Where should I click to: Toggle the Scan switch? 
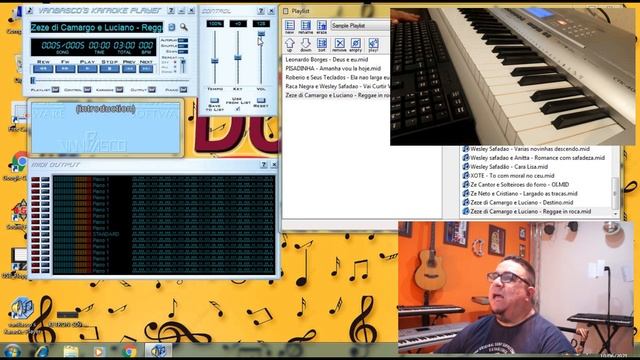(183, 52)
